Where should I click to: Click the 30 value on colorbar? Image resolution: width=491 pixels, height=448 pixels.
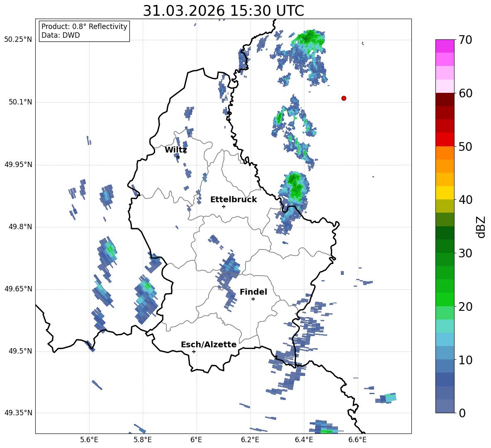tap(465, 253)
